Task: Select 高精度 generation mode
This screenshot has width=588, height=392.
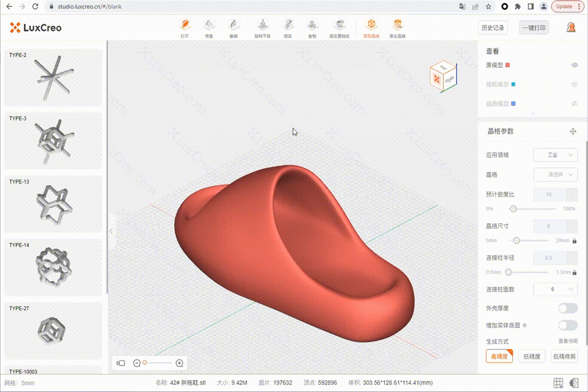Action: [x=499, y=357]
